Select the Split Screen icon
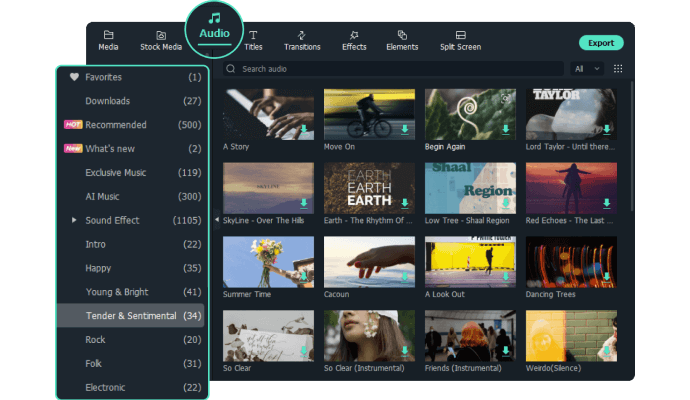This screenshot has height=400, width=690. pyautogui.click(x=460, y=35)
